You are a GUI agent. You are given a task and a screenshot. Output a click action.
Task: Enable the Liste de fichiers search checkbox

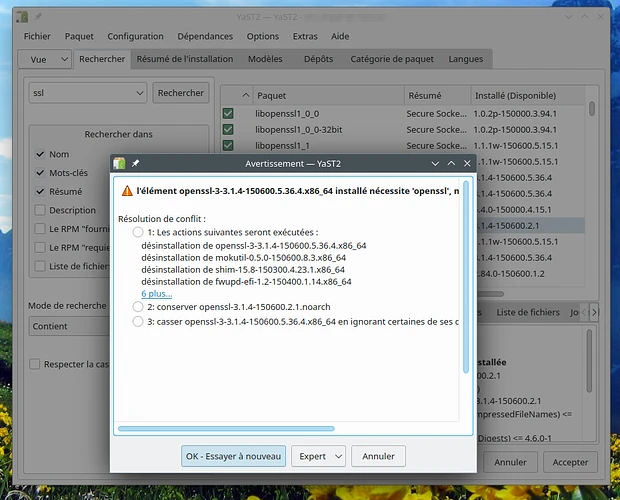(40, 266)
